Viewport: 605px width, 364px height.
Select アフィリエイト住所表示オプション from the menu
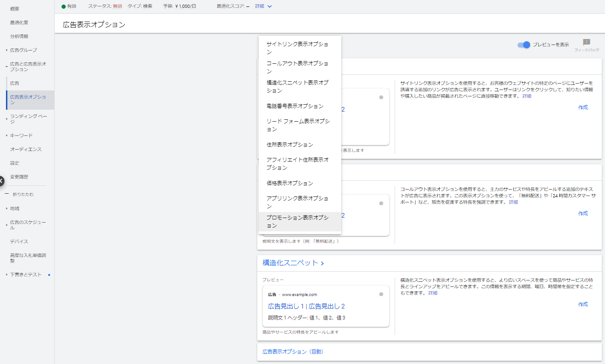point(300,164)
